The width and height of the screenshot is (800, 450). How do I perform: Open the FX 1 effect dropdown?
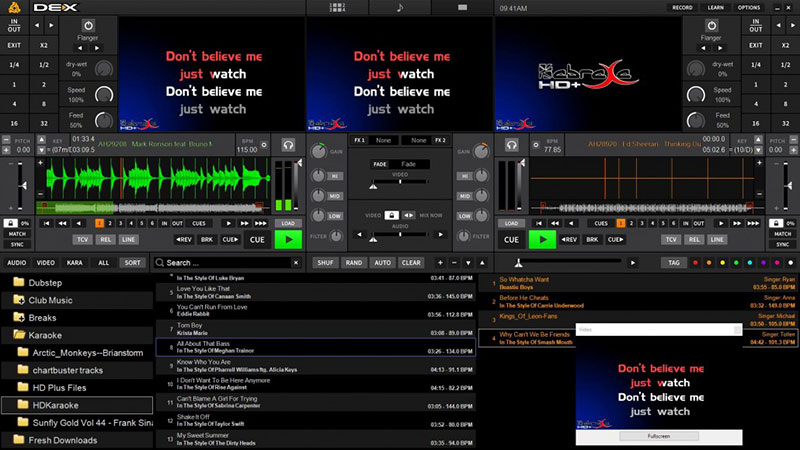(x=382, y=140)
